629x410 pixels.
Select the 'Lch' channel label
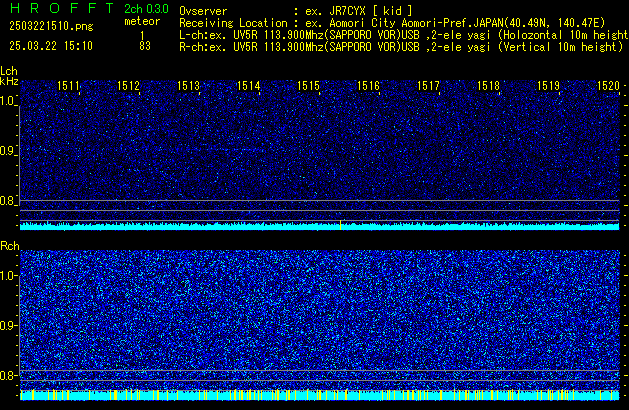(9, 71)
